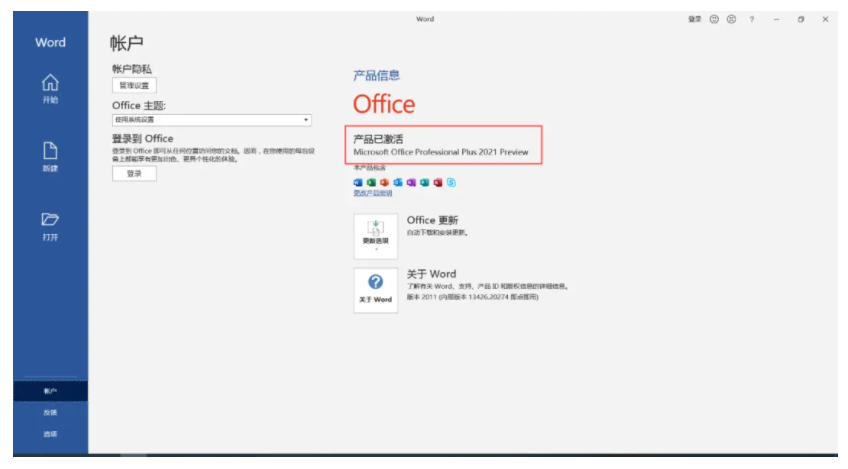Send a smile feedback from title bar

coord(714,19)
